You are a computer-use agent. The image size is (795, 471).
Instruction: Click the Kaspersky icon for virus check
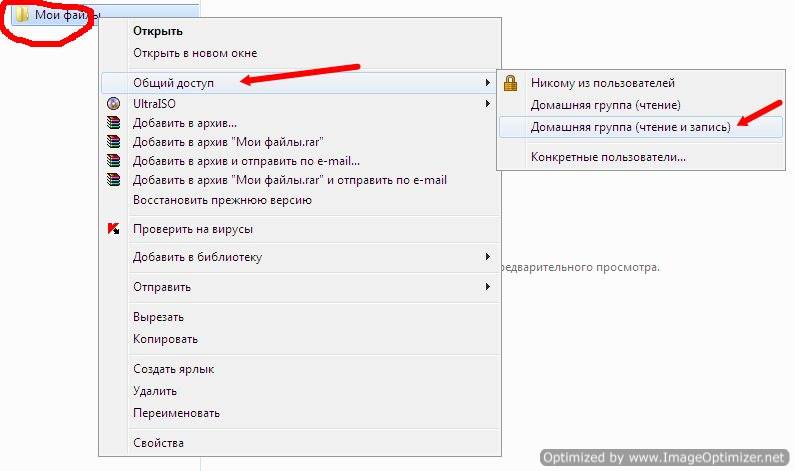point(113,229)
